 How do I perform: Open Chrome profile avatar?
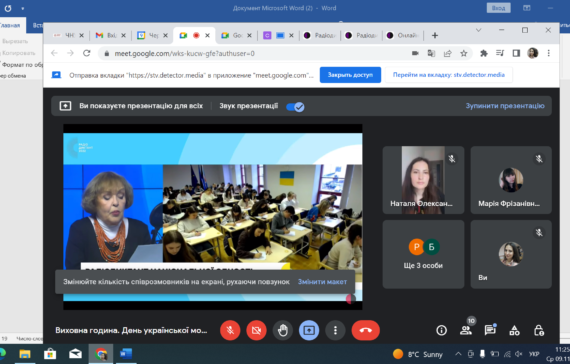(533, 53)
